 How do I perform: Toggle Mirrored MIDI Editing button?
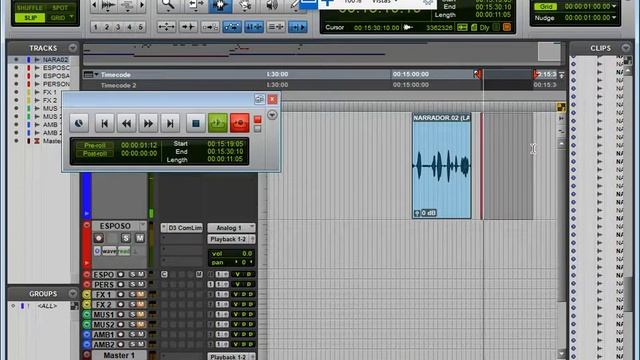(x=210, y=27)
